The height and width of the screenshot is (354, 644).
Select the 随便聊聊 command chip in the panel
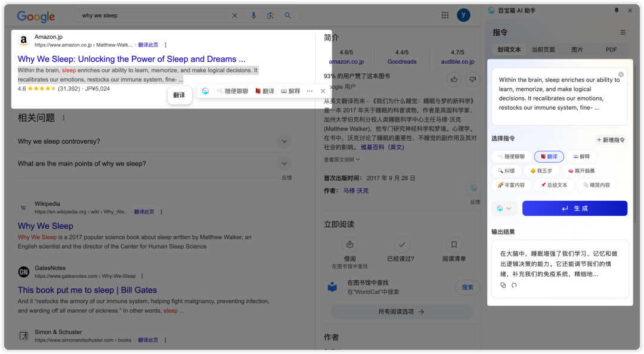pos(511,157)
